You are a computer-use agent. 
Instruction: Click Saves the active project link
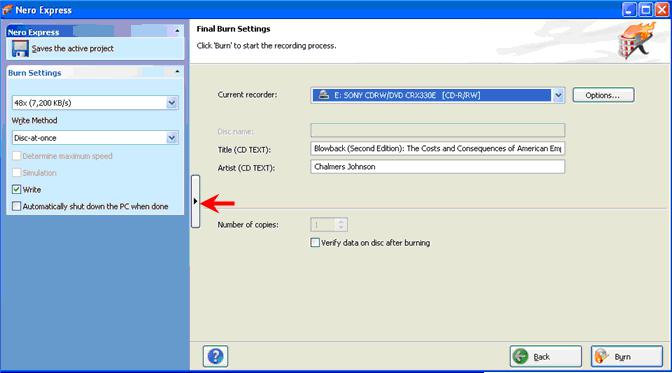pos(72,48)
